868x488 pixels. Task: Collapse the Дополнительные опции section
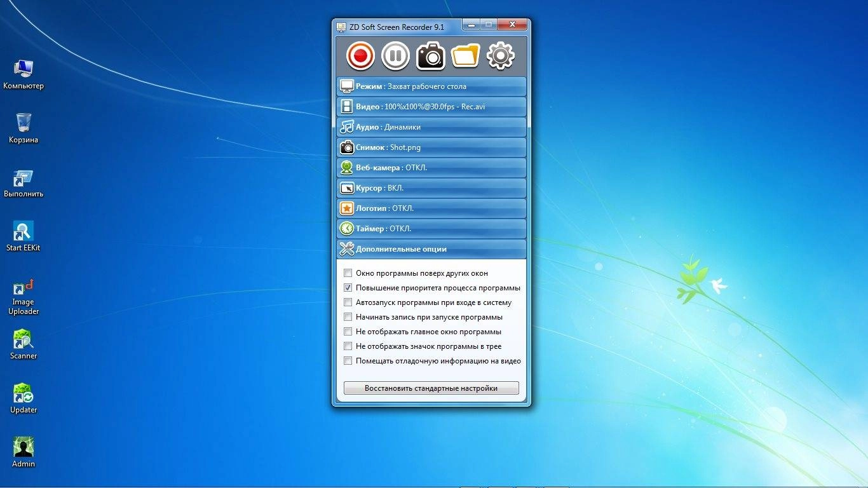click(431, 249)
